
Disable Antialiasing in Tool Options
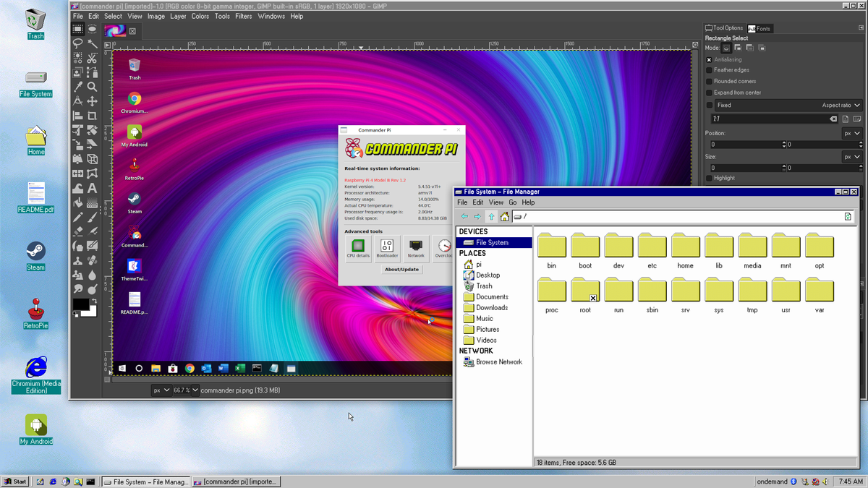[708, 59]
